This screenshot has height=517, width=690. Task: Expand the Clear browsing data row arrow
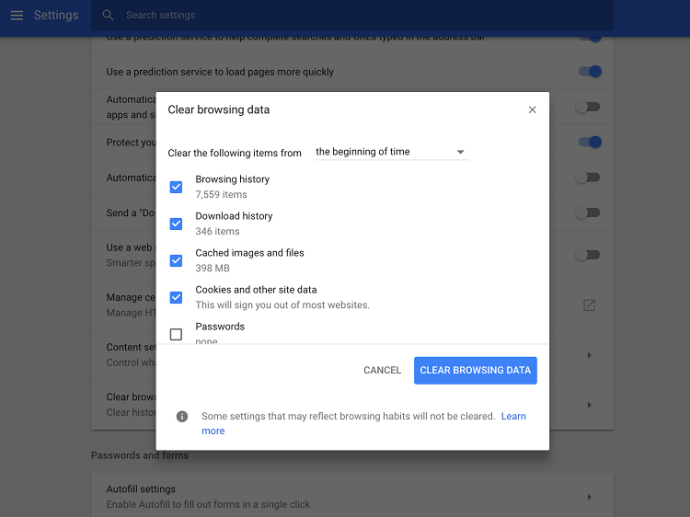pos(589,405)
